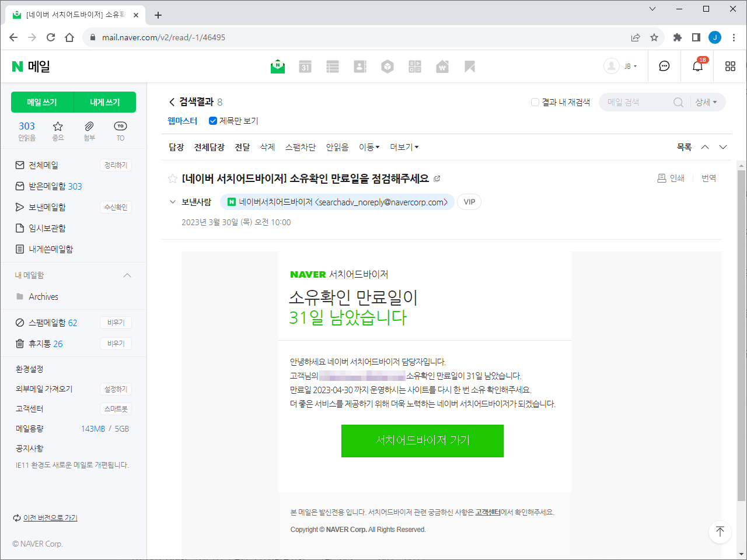Screen dimensions: 747x560
Task: Click the search magnifier icon
Action: click(x=678, y=102)
